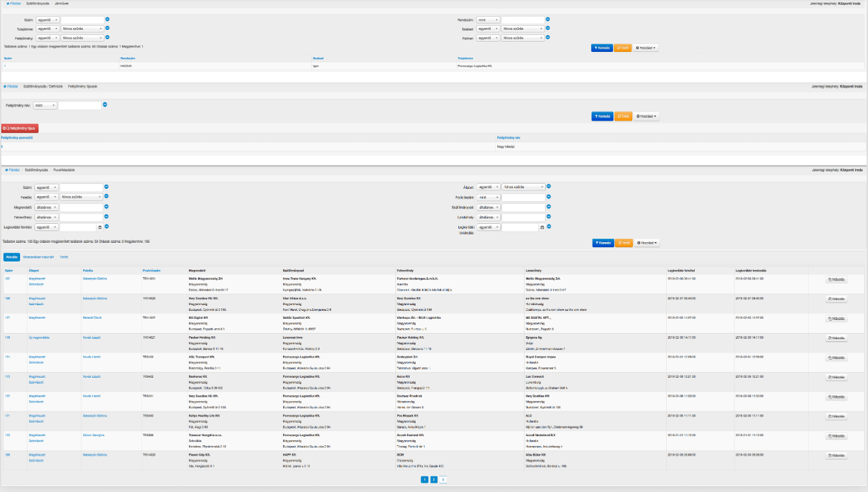Click blue circle icon beside Pozíciószám filter
Viewport: 868px width, 492px height.
click(x=548, y=197)
